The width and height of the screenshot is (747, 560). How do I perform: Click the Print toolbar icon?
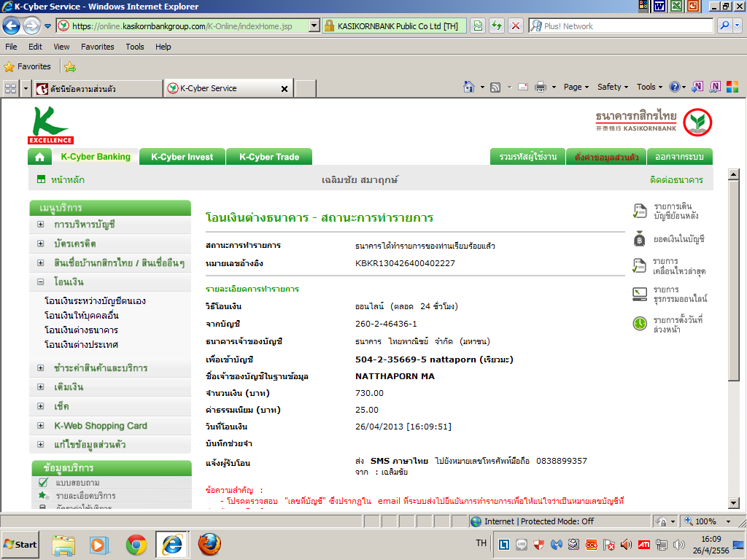coord(541,87)
